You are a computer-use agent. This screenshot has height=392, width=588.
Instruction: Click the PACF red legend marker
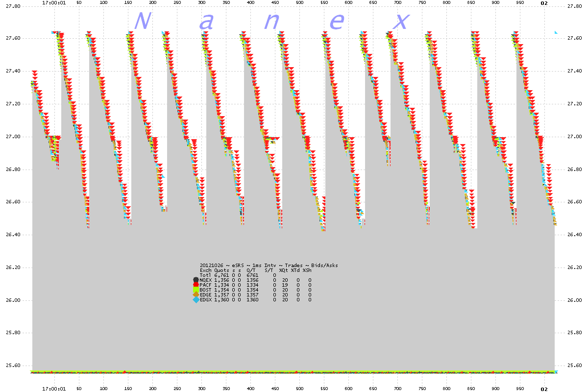click(196, 285)
